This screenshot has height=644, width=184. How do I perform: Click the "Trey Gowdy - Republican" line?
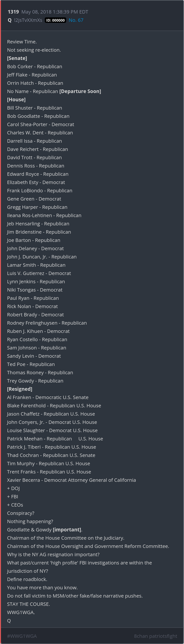[35, 381]
